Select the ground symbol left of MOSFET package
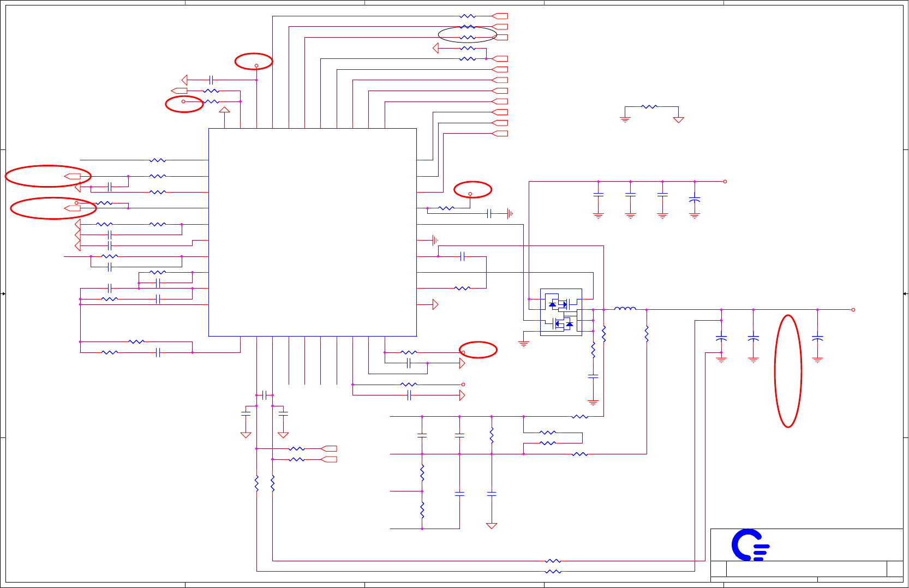 [524, 344]
